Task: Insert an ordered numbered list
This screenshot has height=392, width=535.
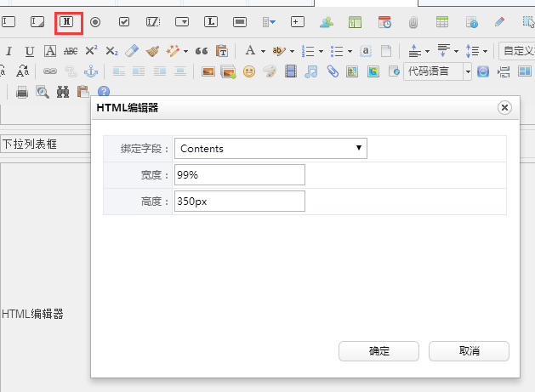Action: pos(308,51)
